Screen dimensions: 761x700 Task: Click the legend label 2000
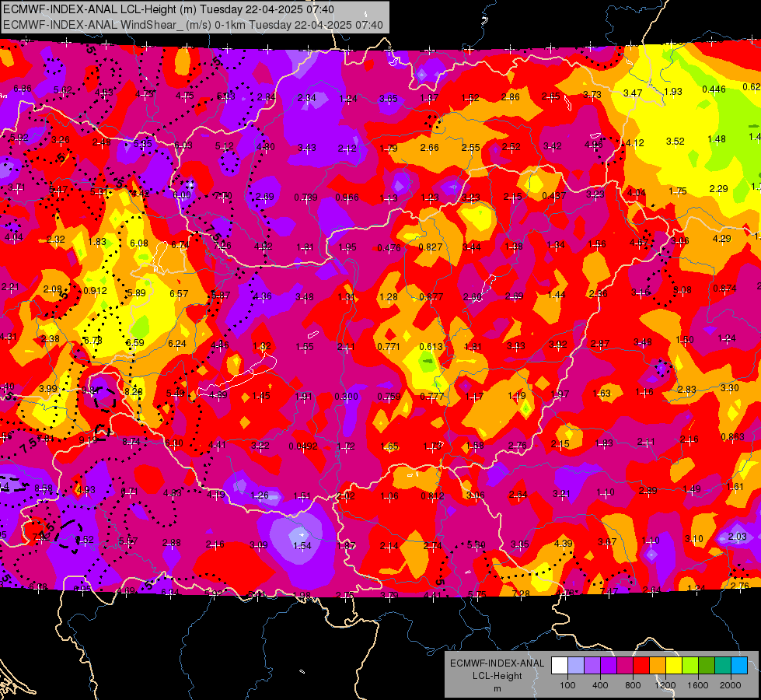click(731, 685)
